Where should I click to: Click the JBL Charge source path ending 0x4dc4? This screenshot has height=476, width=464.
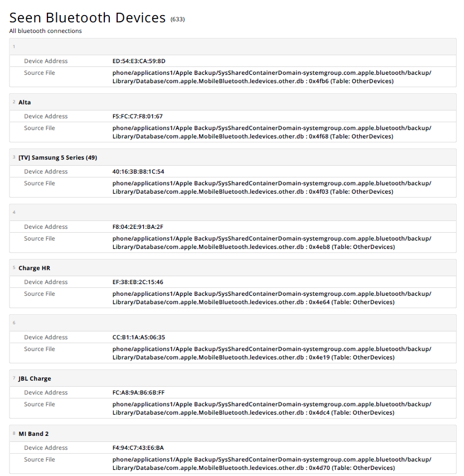(x=272, y=408)
